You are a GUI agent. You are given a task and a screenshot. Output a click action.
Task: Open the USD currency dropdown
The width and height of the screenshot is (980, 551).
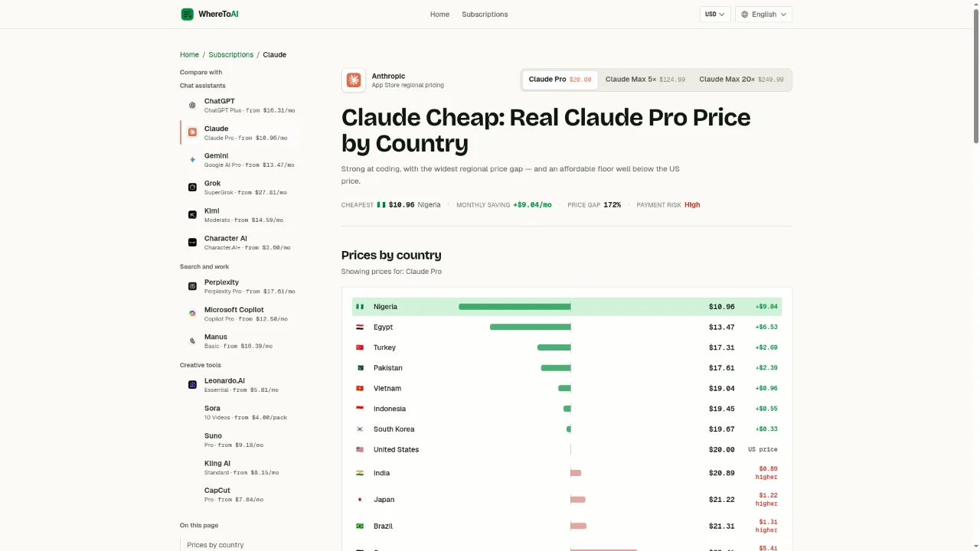(715, 15)
